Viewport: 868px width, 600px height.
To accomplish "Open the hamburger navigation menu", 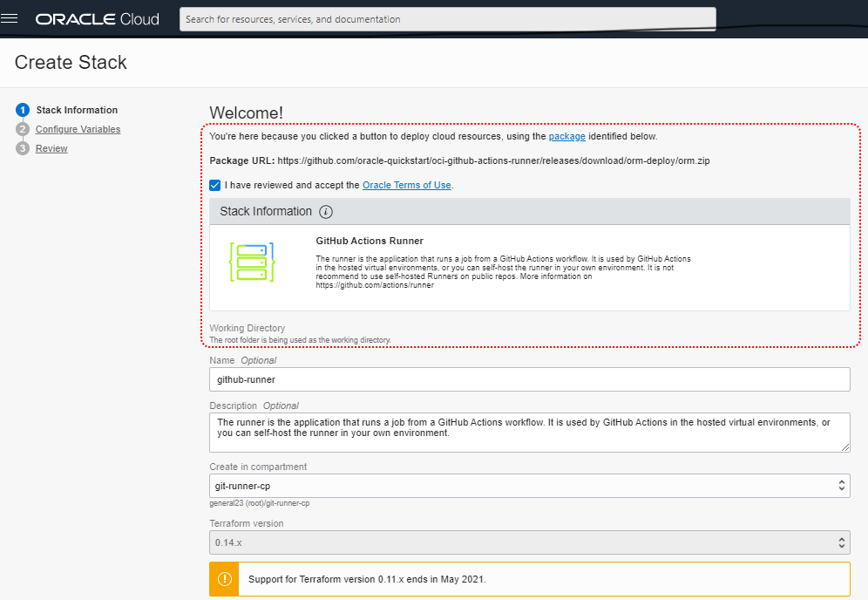I will [x=10, y=18].
